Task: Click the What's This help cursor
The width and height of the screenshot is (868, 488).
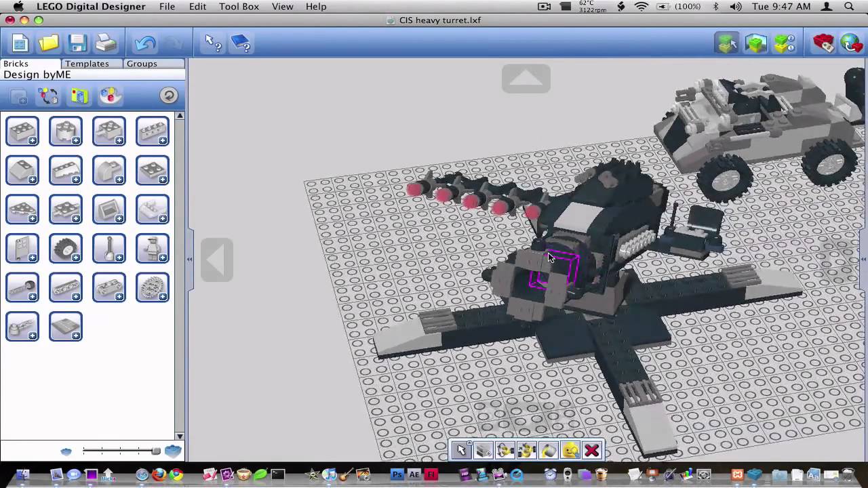Action: [213, 44]
